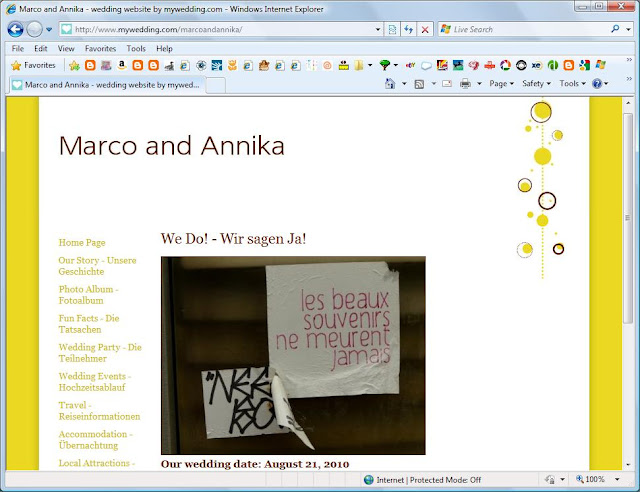Select the Marco and Annika browser tab
The image size is (640, 492).
107,85
